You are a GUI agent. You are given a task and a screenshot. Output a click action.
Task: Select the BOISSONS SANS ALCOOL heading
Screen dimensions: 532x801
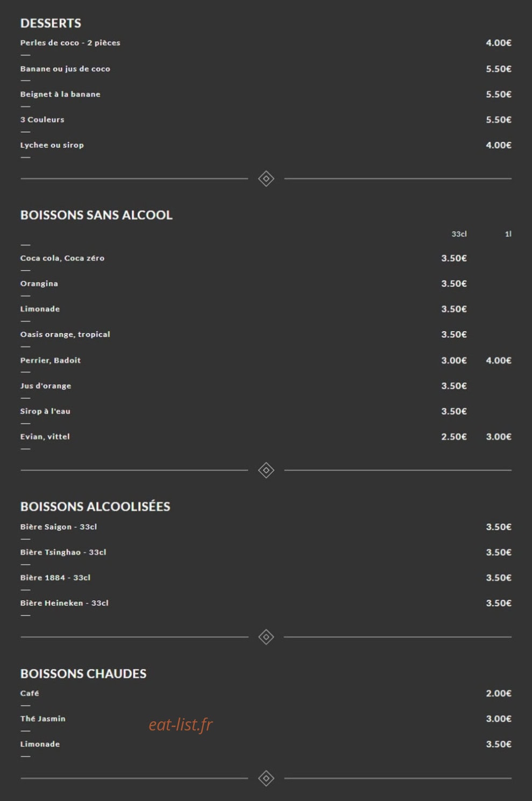point(96,215)
